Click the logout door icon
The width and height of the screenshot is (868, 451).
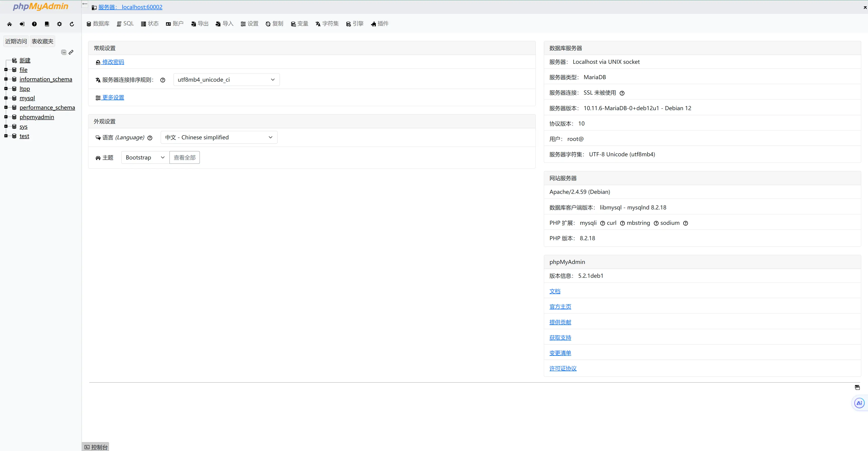tap(22, 24)
